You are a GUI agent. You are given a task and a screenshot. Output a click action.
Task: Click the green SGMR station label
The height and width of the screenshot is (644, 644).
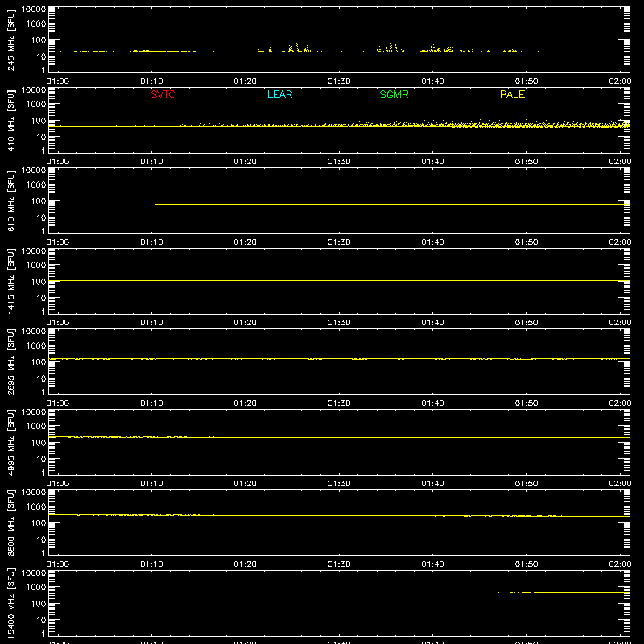point(394,94)
